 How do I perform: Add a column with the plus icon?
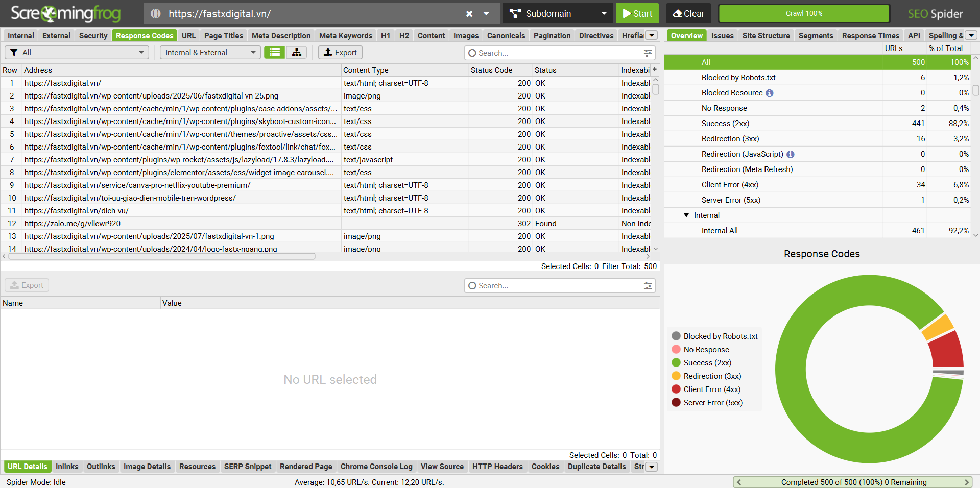[x=655, y=70]
